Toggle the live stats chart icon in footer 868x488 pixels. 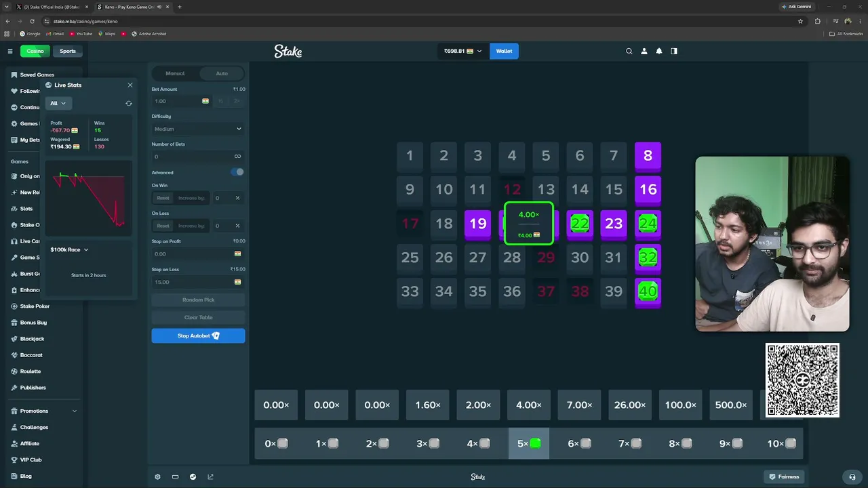[x=193, y=476]
